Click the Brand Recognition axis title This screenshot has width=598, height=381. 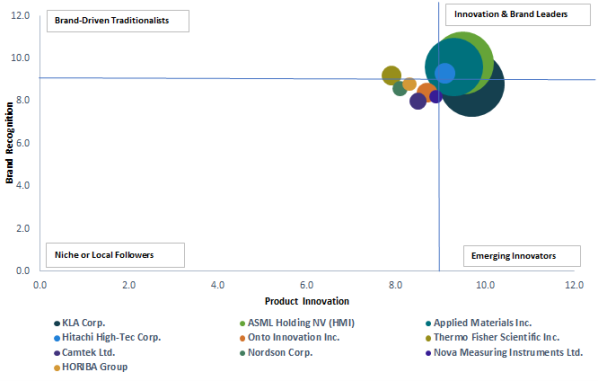pyautogui.click(x=9, y=143)
